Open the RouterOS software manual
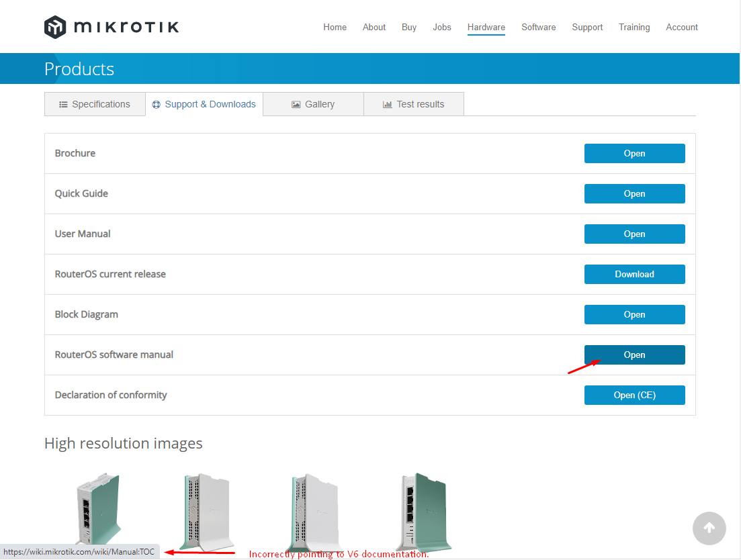The width and height of the screenshot is (741, 560). point(634,355)
